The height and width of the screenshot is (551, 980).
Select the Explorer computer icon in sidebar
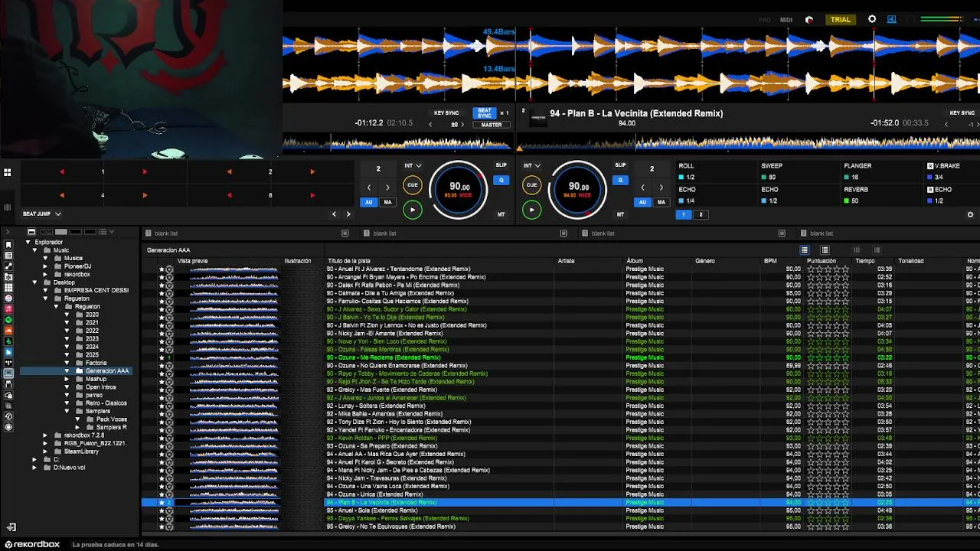tap(8, 373)
